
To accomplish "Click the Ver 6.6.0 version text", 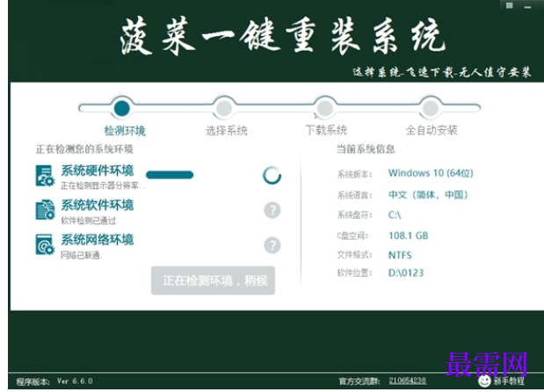I will coord(75,381).
